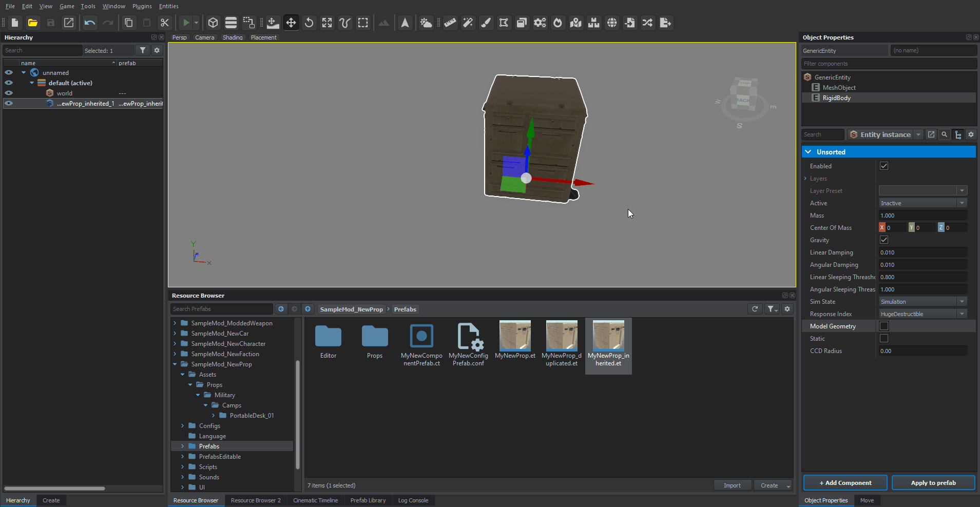The width and height of the screenshot is (980, 507).
Task: Click the Add Component button
Action: tap(845, 483)
